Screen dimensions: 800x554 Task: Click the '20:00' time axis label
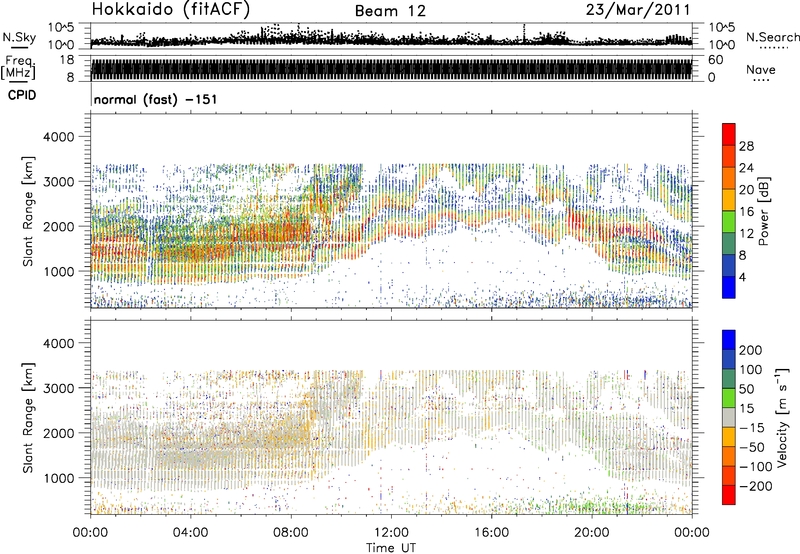click(592, 533)
